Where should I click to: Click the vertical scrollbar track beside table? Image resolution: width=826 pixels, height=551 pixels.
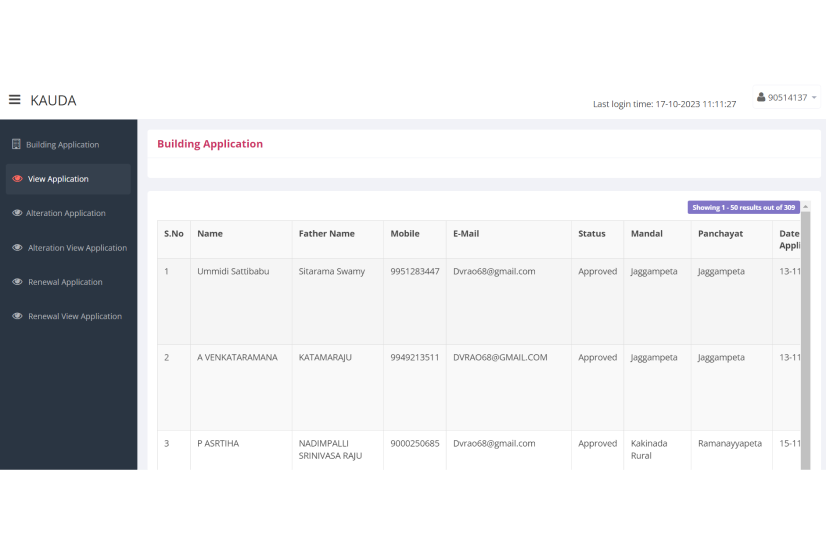point(806,340)
